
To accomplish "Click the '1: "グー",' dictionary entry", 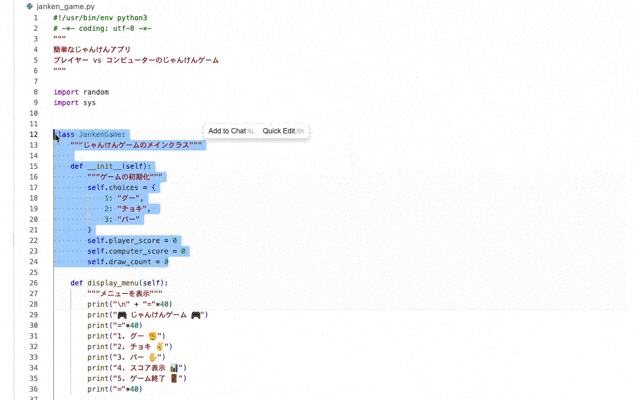I will [x=124, y=198].
